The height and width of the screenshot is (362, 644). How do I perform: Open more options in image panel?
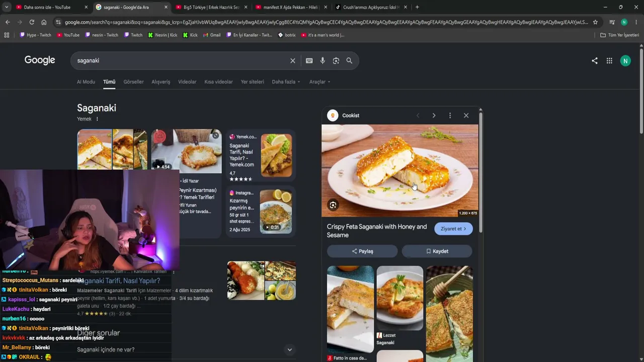coord(450,116)
